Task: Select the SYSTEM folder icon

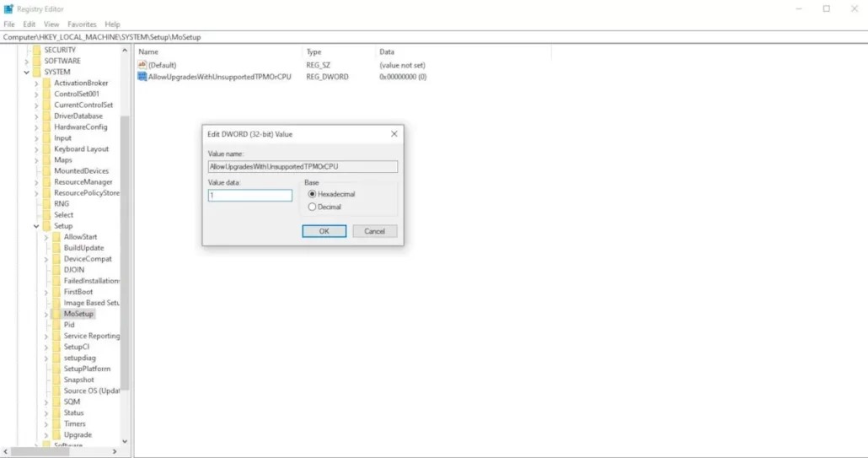Action: pyautogui.click(x=36, y=72)
